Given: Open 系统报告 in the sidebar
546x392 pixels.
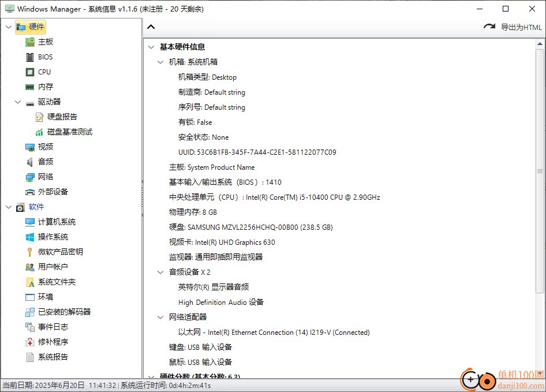Looking at the screenshot, I should [x=53, y=357].
